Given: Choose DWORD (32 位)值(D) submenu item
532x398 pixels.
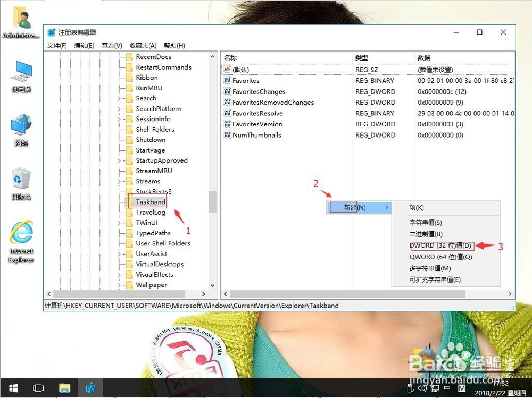Looking at the screenshot, I should tap(446, 245).
